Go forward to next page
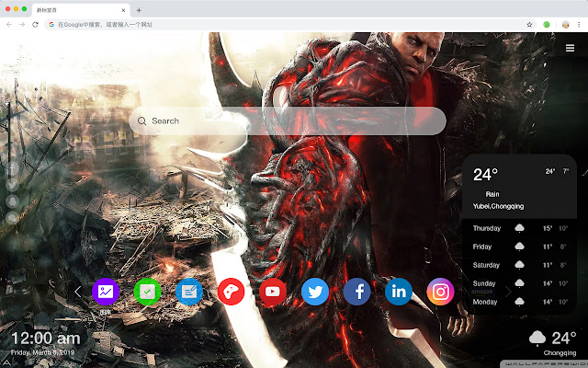Viewport: 588px width, 368px height. [x=22, y=25]
